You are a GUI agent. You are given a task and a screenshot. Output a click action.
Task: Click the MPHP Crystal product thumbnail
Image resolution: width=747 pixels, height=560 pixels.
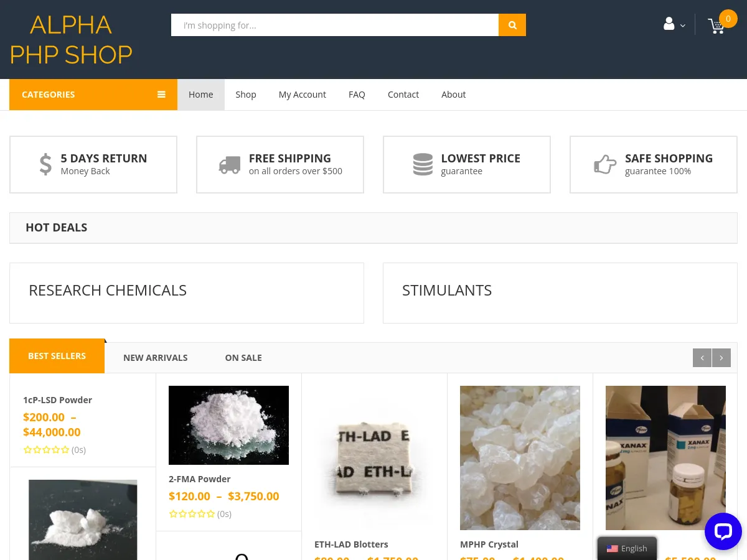click(520, 458)
